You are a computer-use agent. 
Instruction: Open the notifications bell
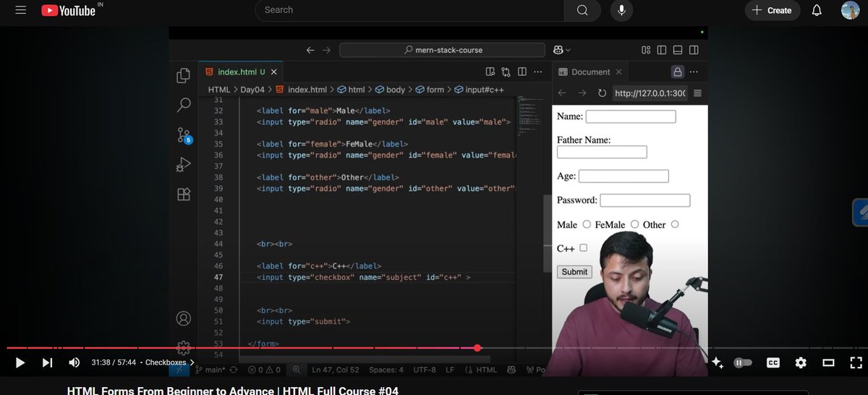[817, 10]
